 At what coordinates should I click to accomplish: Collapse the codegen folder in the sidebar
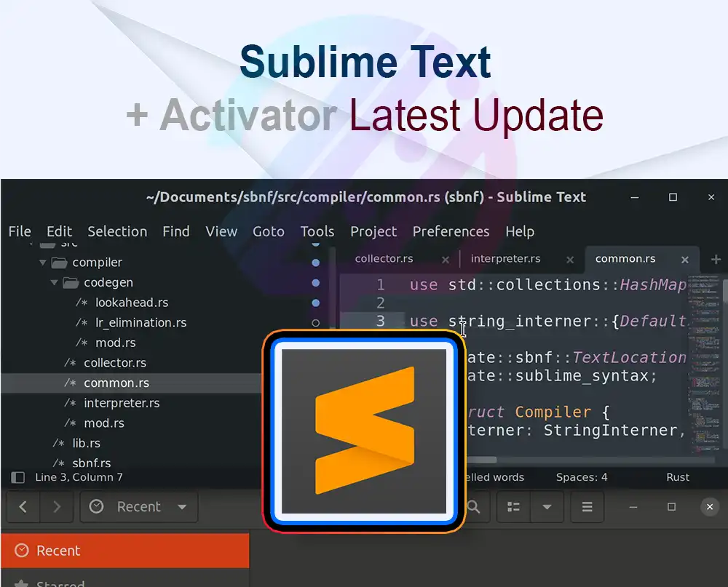54,282
